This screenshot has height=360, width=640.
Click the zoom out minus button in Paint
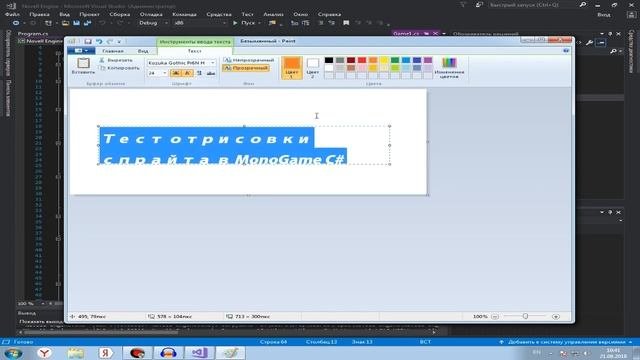tap(495, 316)
